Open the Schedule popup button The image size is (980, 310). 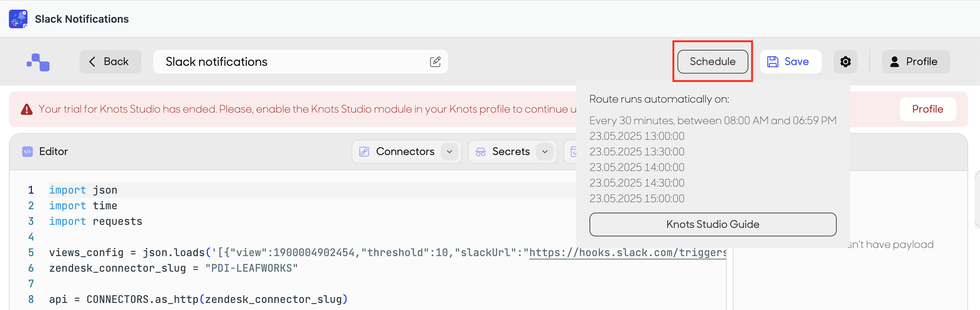coord(712,62)
